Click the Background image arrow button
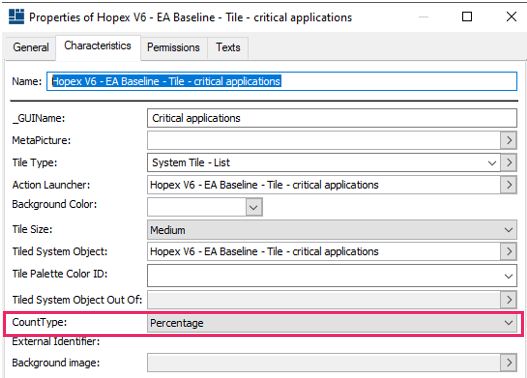The image size is (527, 378). click(x=509, y=363)
